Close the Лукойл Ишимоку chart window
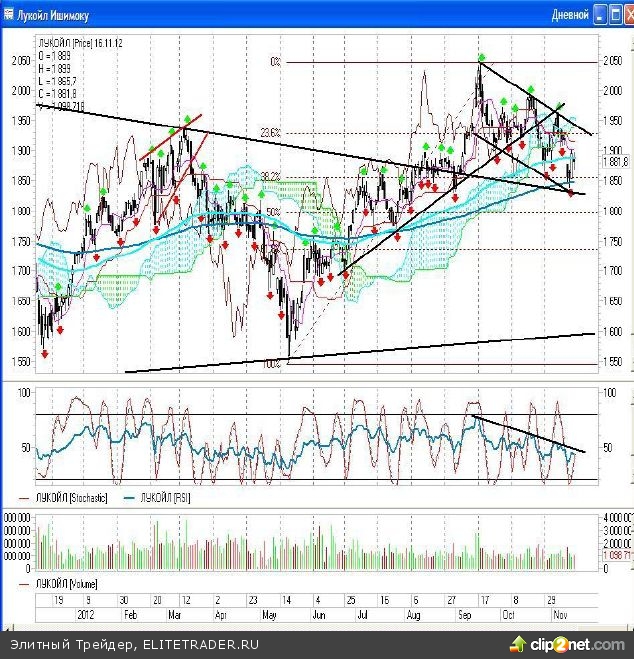Image resolution: width=634 pixels, height=659 pixels. [626, 14]
